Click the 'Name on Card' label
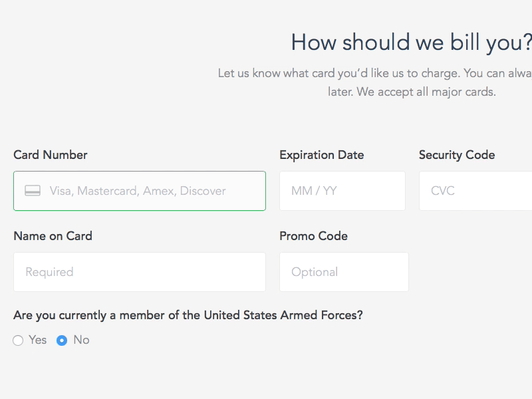The image size is (532, 399). tap(53, 236)
